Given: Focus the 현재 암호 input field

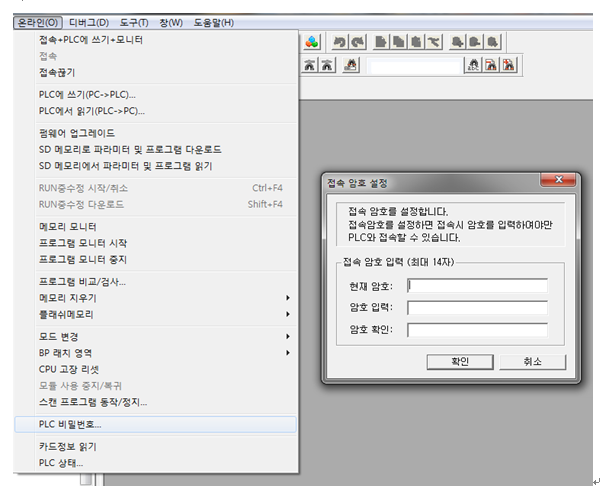Looking at the screenshot, I should coord(477,286).
